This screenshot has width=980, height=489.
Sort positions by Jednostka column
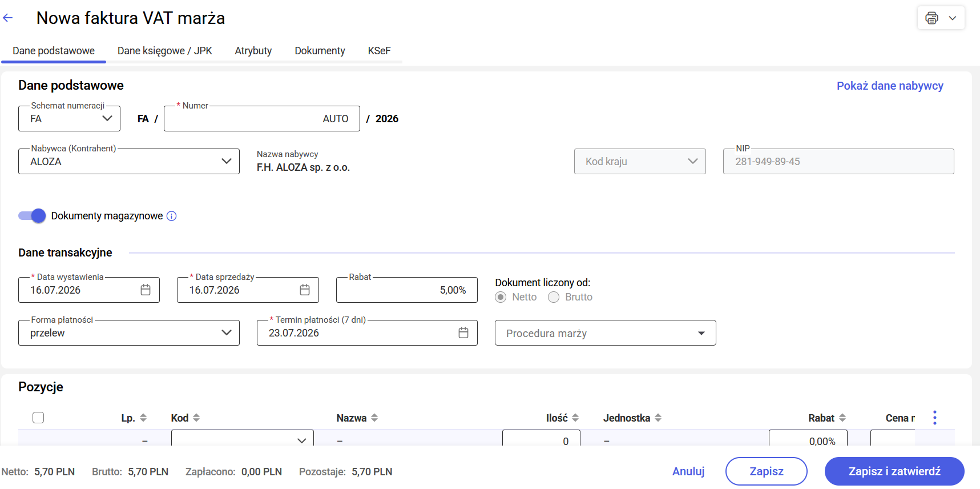pos(658,418)
